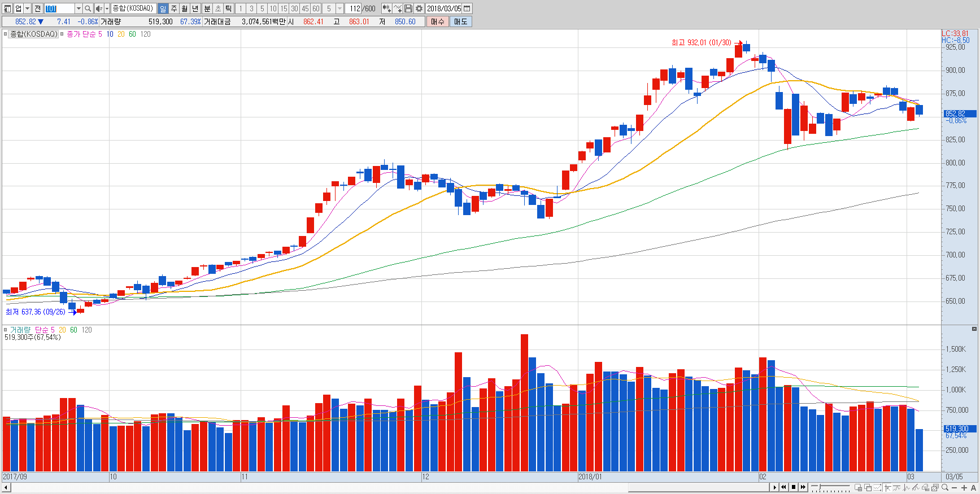Click the blue 매도 sell button

coord(461,21)
